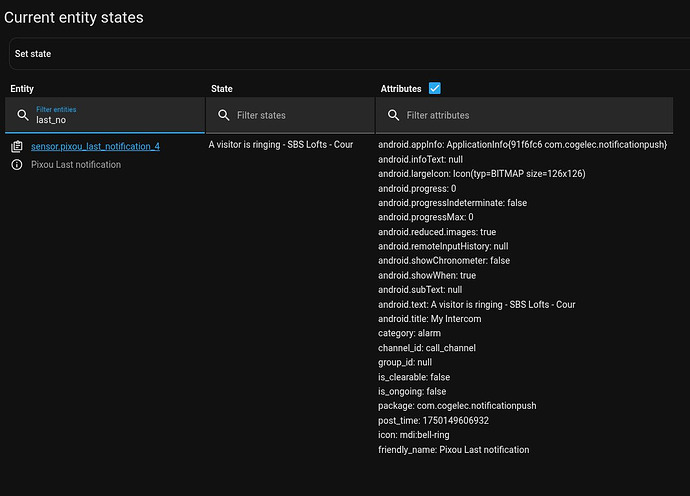Select category: alarm line
690x496 pixels.
(409, 333)
